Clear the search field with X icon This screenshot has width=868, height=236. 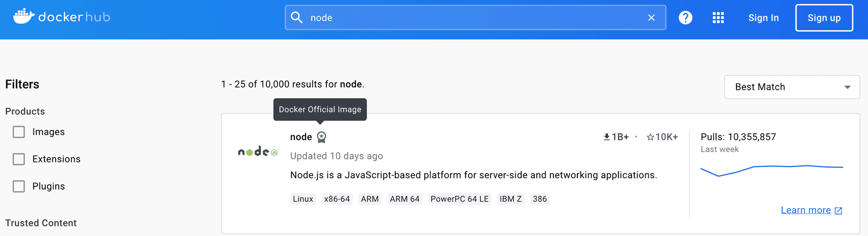(651, 18)
